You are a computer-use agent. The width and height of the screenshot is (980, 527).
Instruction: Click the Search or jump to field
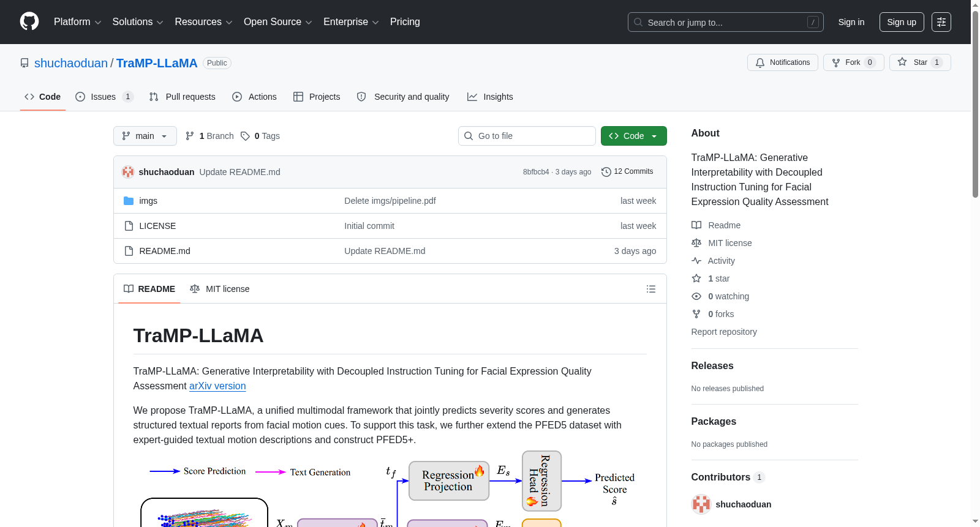(x=726, y=22)
